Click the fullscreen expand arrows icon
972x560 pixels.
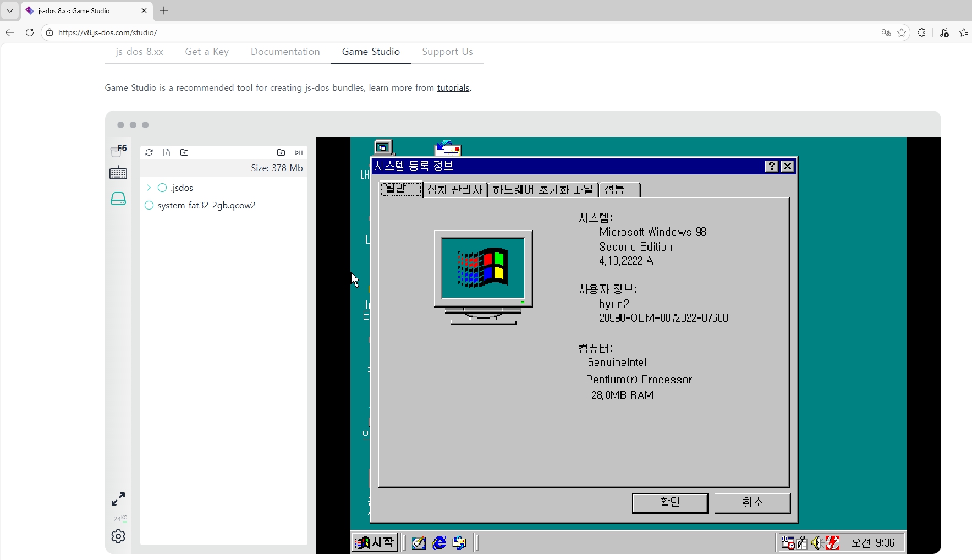click(x=118, y=499)
